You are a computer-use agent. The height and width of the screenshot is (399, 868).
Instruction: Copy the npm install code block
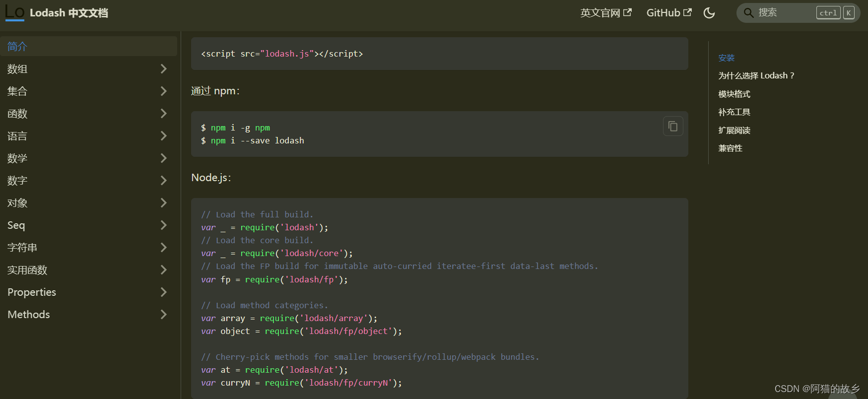click(673, 127)
